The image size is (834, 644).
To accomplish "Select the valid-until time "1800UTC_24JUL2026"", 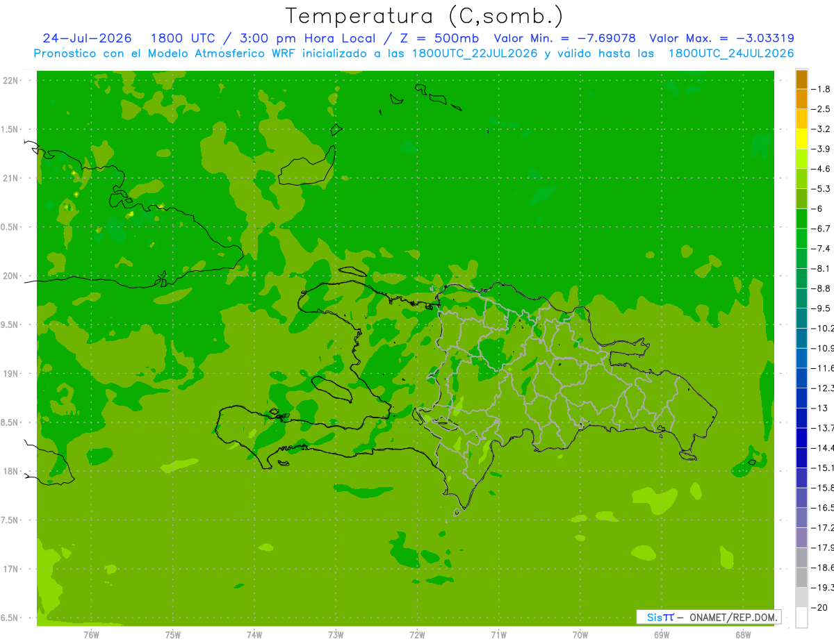I will tap(731, 53).
